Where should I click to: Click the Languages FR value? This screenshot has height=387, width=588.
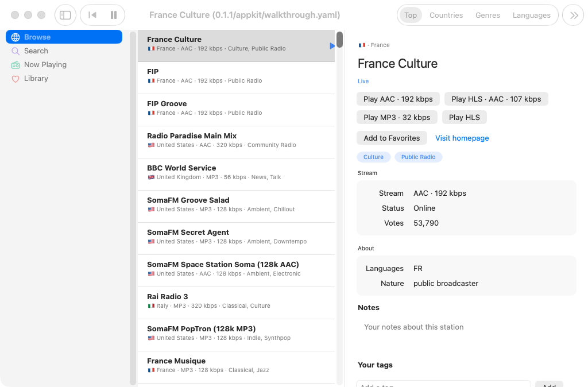pos(418,269)
